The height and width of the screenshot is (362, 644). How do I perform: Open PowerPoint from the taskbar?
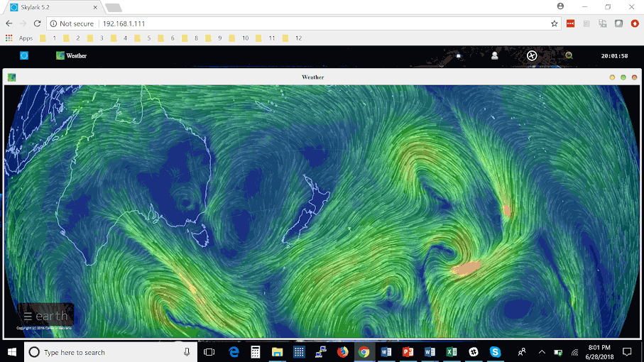[408, 352]
